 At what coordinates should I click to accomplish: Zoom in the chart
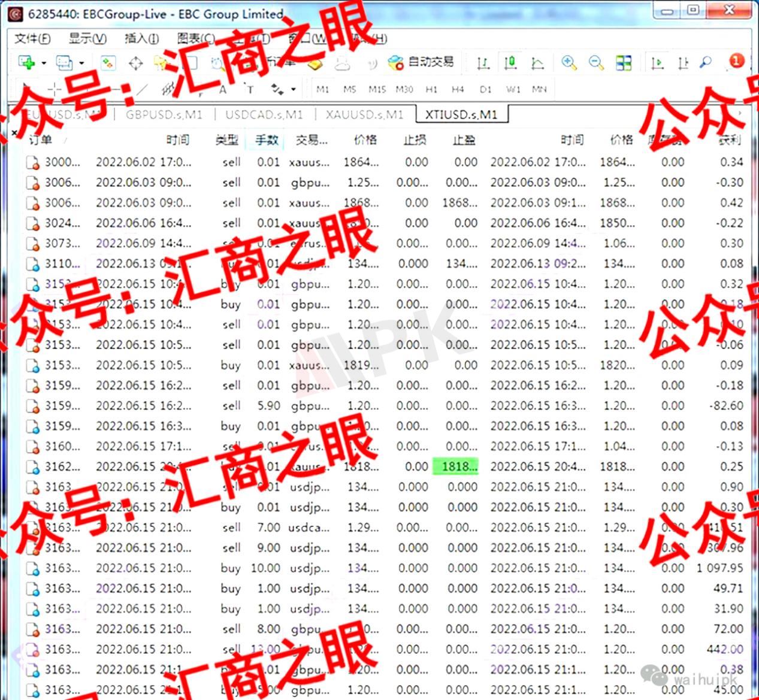(x=569, y=62)
